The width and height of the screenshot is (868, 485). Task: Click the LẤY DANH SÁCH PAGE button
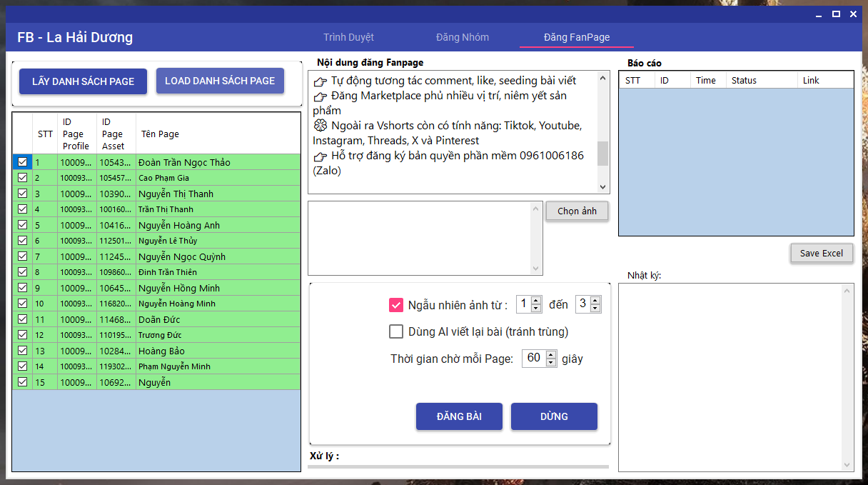83,81
